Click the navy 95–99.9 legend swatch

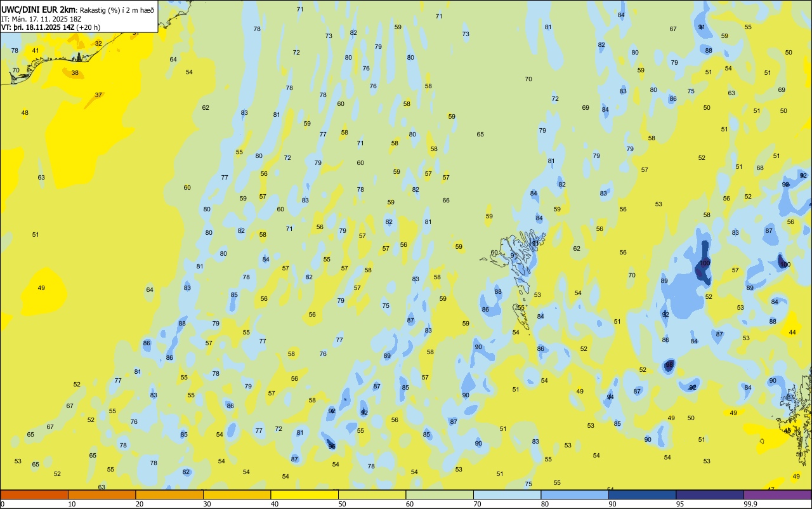(710, 494)
